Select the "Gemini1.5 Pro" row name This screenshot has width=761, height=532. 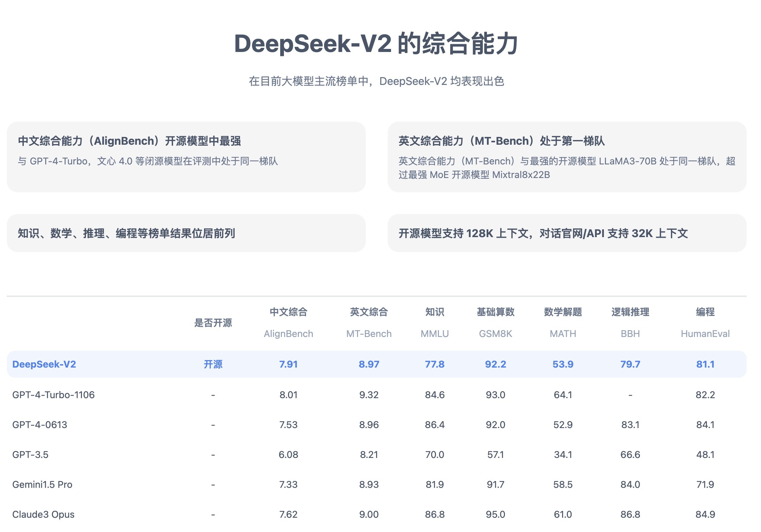coord(42,484)
